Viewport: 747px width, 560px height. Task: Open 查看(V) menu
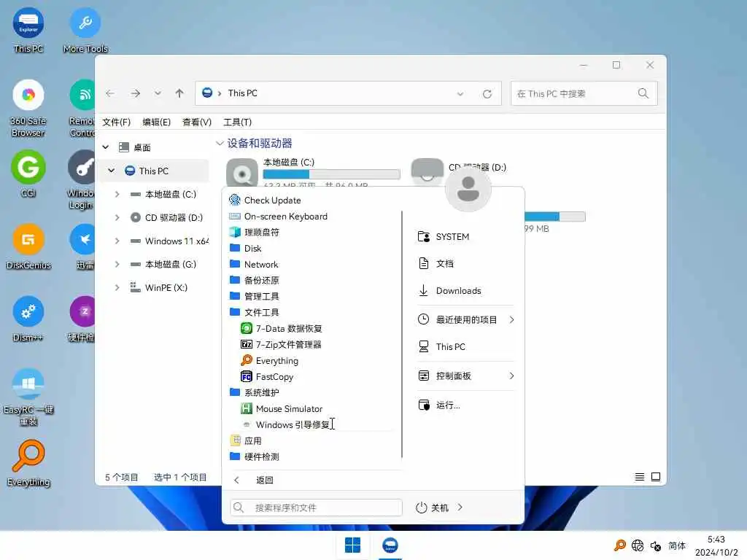click(197, 122)
